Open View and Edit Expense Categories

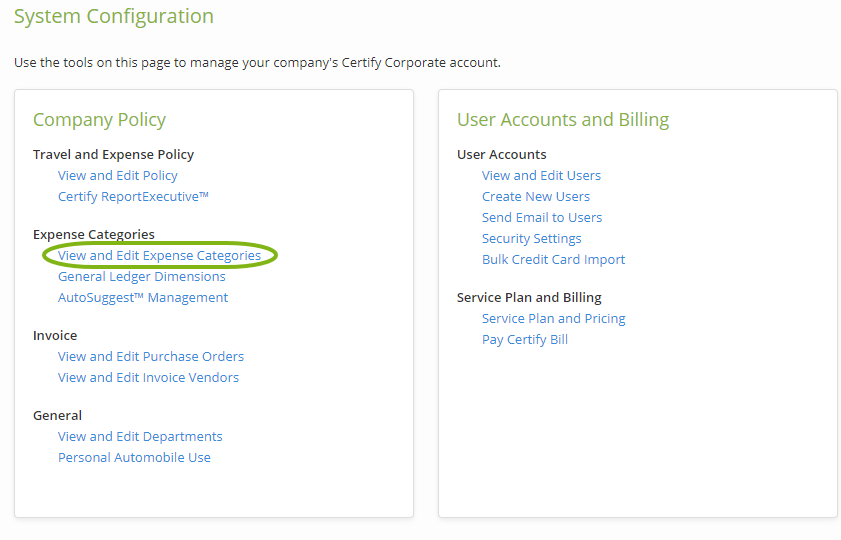click(159, 255)
